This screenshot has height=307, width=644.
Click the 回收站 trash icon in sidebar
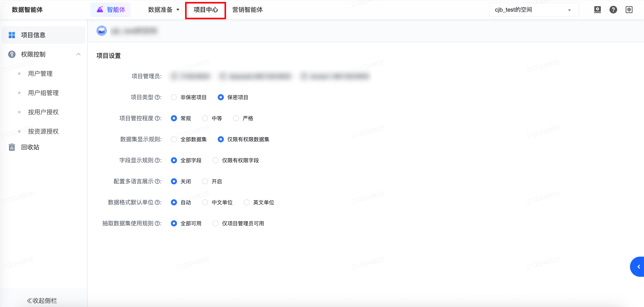point(12,147)
